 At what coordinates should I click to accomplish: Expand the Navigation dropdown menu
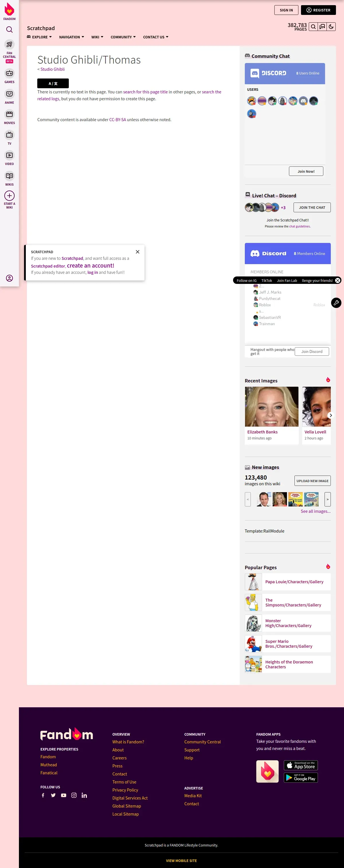pos(71,37)
